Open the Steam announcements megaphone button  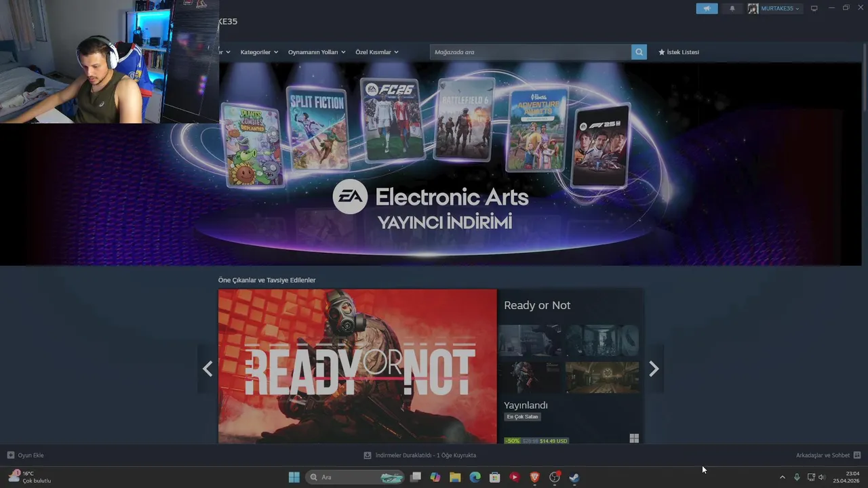707,9
